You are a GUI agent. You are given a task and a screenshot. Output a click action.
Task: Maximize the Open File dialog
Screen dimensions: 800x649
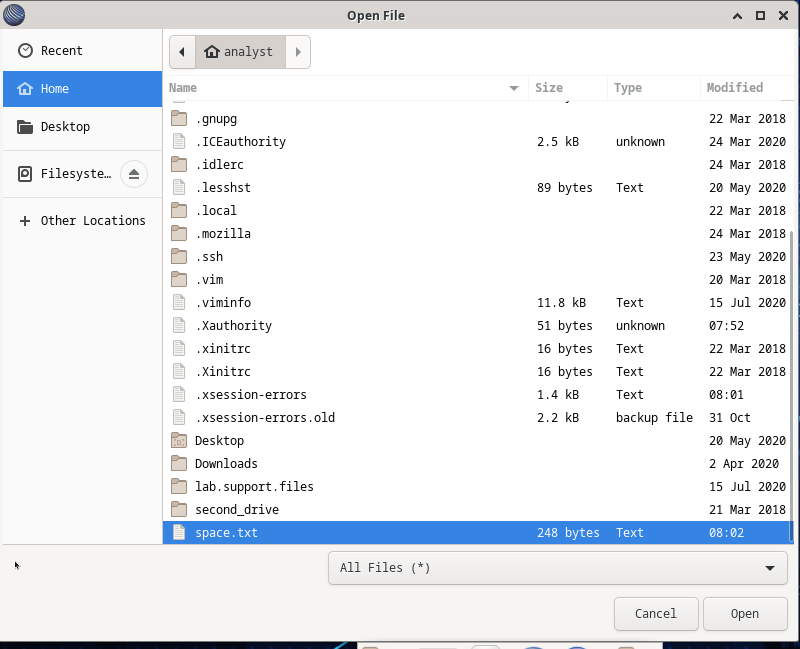point(760,15)
